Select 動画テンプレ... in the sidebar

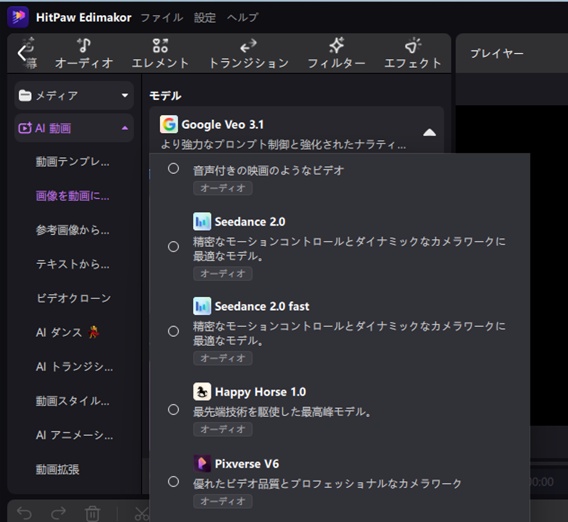(72, 162)
